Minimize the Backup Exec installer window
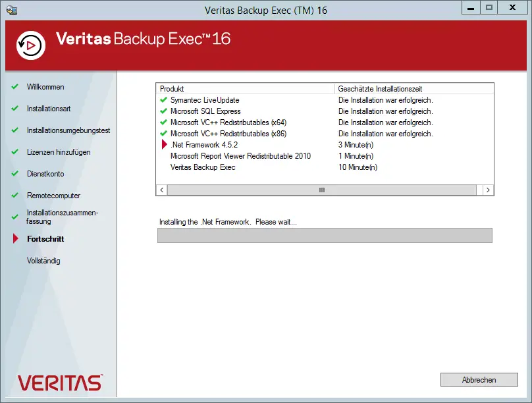The image size is (532, 403). coord(471,7)
